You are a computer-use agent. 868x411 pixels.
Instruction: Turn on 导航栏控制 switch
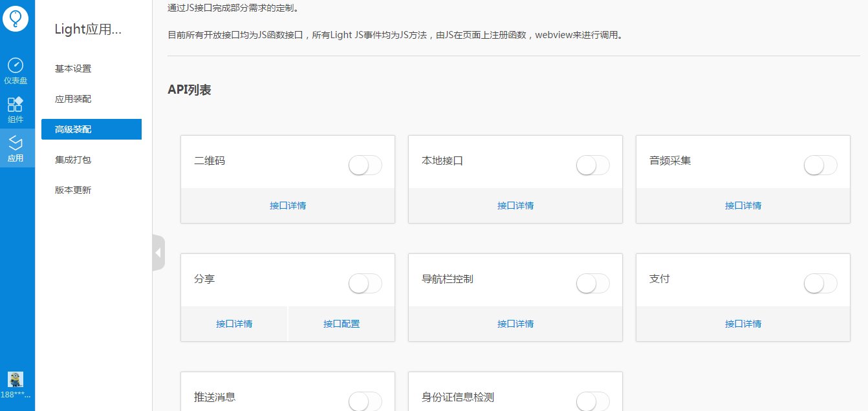593,284
